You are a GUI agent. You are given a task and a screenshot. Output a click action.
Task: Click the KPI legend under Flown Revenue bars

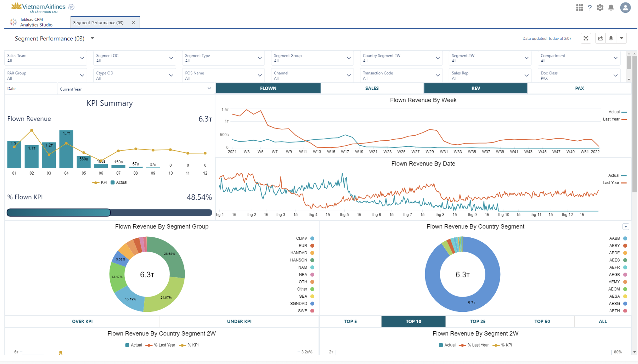point(100,182)
